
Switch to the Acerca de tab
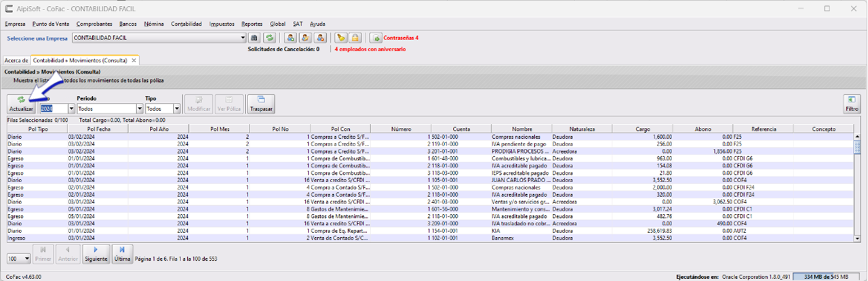click(x=16, y=60)
